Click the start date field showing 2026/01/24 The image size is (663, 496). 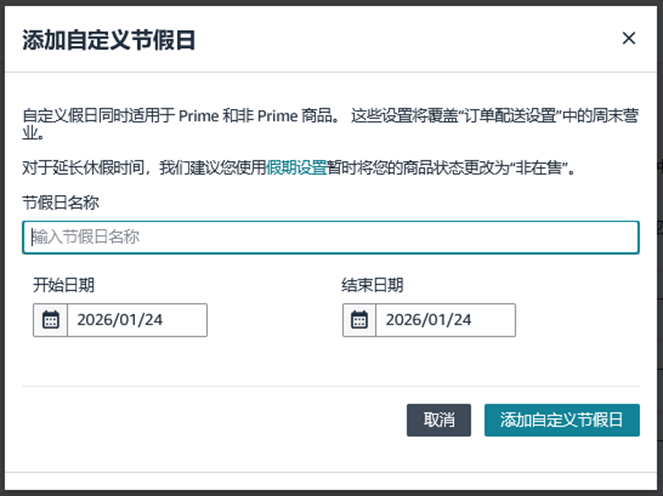[x=136, y=320]
